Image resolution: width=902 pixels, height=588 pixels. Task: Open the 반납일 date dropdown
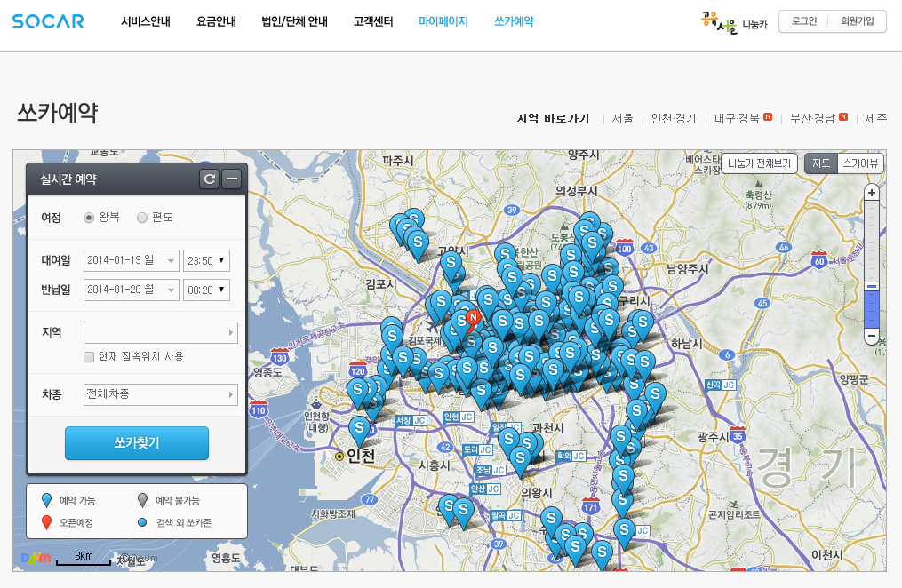tap(132, 290)
